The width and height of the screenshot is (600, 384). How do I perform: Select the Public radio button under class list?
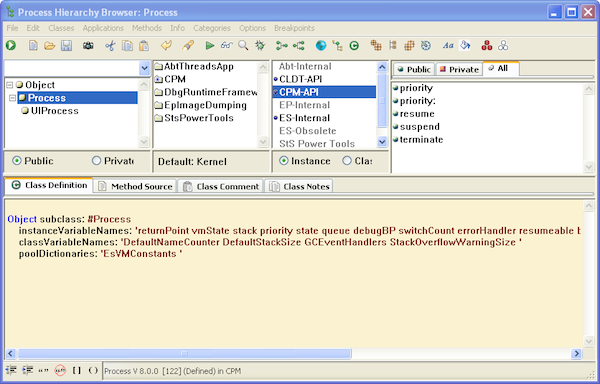[33, 161]
